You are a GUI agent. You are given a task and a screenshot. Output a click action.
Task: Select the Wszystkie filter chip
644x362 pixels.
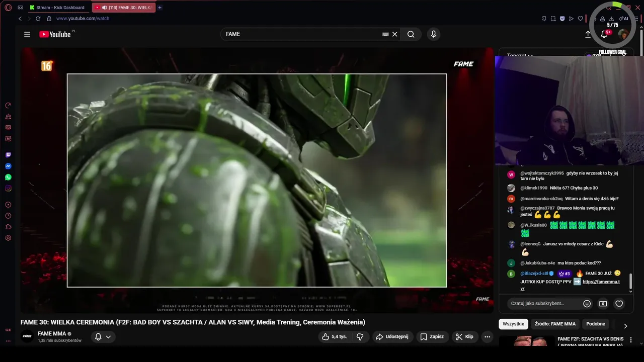click(514, 324)
